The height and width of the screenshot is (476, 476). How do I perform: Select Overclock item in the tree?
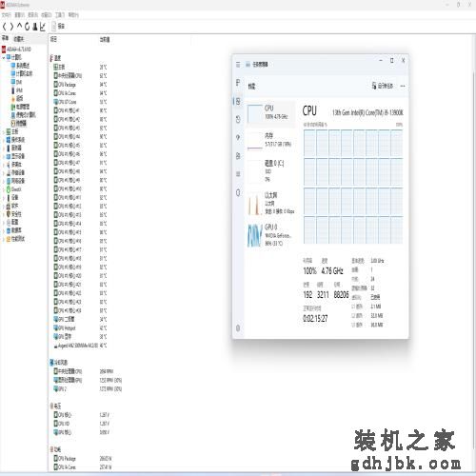[x=17, y=99]
